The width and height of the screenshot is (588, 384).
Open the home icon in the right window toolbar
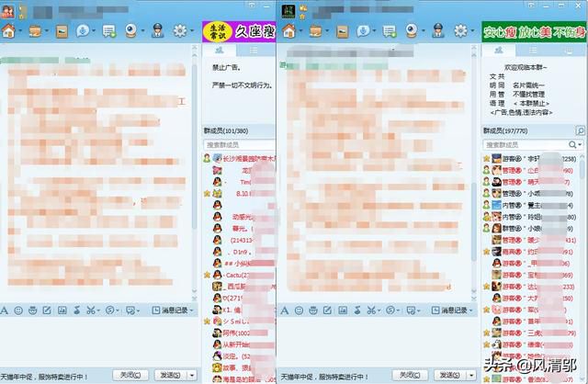288,31
